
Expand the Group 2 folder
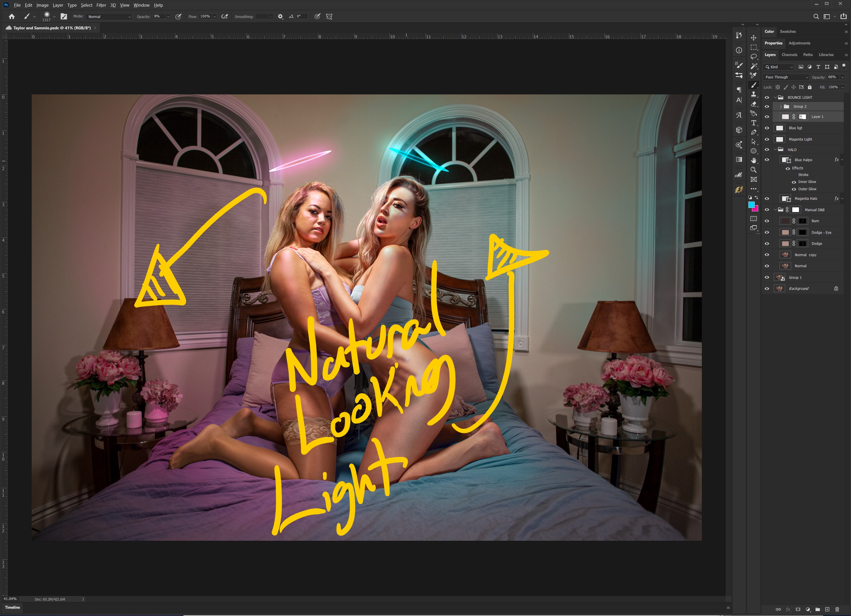781,107
